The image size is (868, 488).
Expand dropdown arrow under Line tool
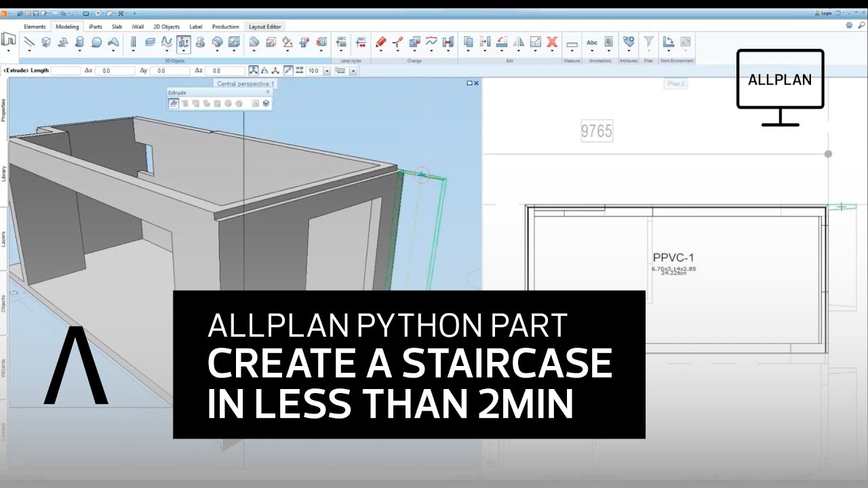[29, 51]
